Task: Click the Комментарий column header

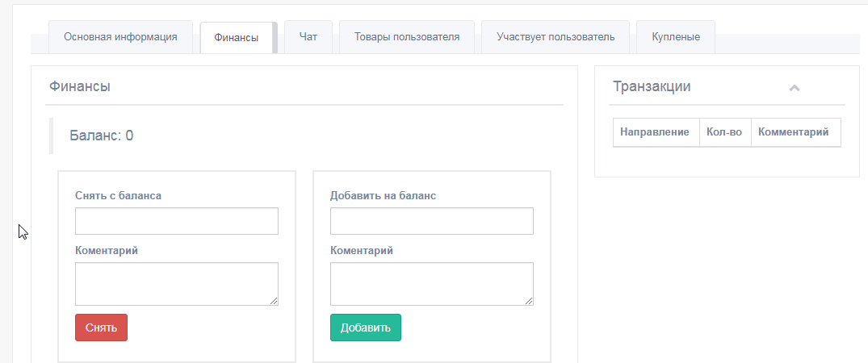Action: pyautogui.click(x=793, y=132)
